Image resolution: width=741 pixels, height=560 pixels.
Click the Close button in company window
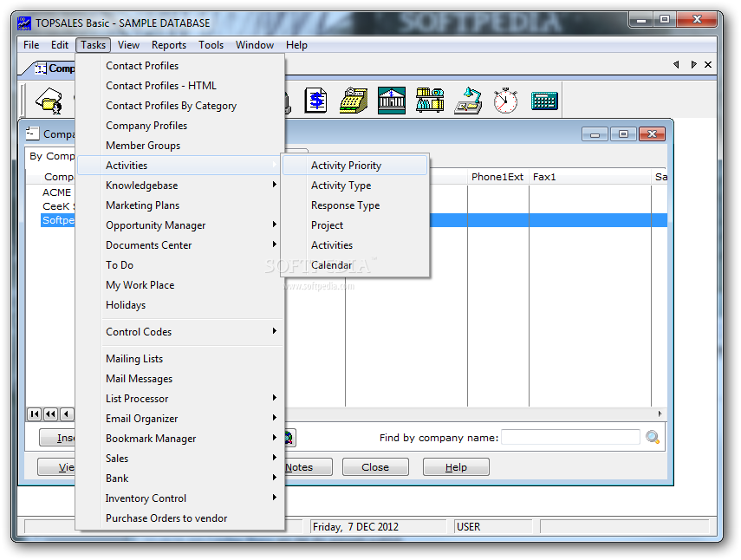click(375, 467)
